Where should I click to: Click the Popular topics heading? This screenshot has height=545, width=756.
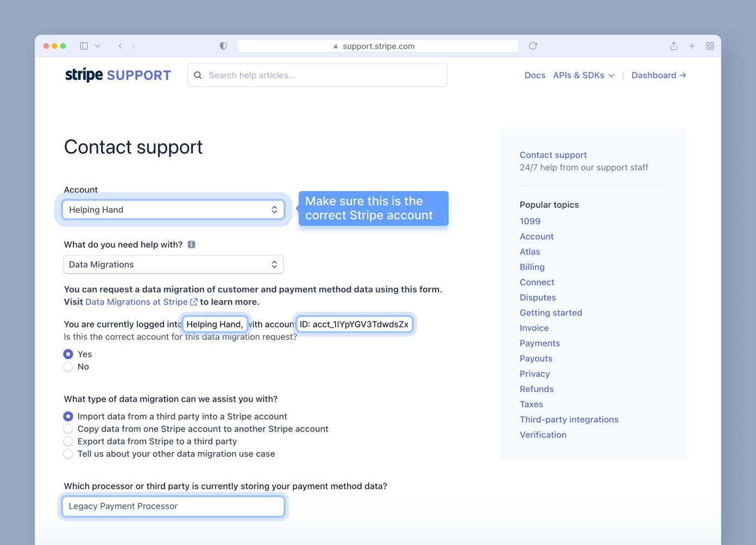pyautogui.click(x=549, y=205)
